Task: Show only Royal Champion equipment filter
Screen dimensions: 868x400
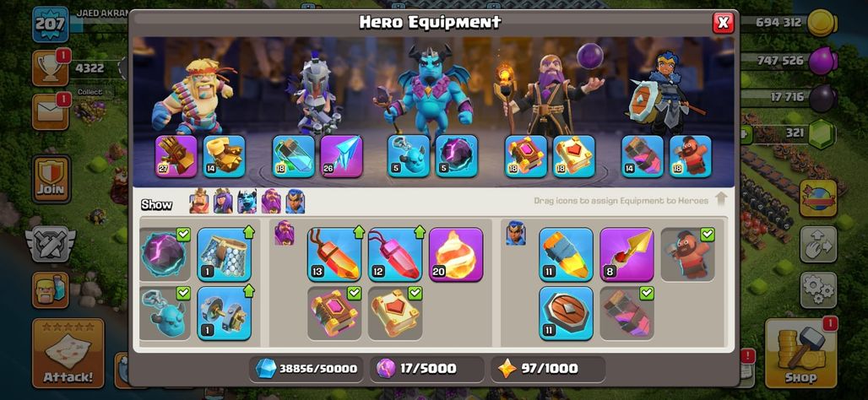Action: [295, 202]
